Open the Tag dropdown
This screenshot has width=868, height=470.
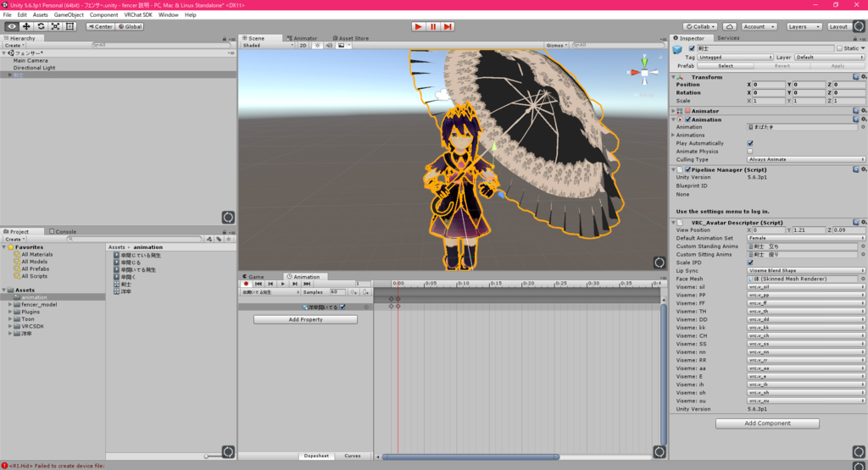click(735, 57)
